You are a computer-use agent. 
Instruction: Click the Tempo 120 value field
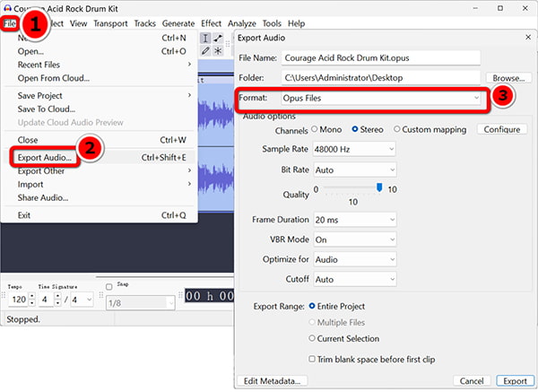[19, 300]
